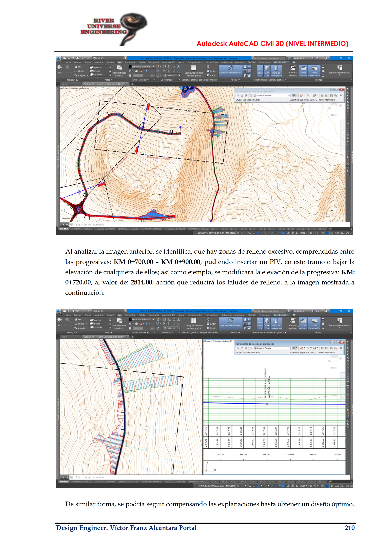This screenshot has height=555, width=392.
Task: Select layout tab 2+000.00 - 3+000.00 in second screenshot
Action: [x=128, y=481]
